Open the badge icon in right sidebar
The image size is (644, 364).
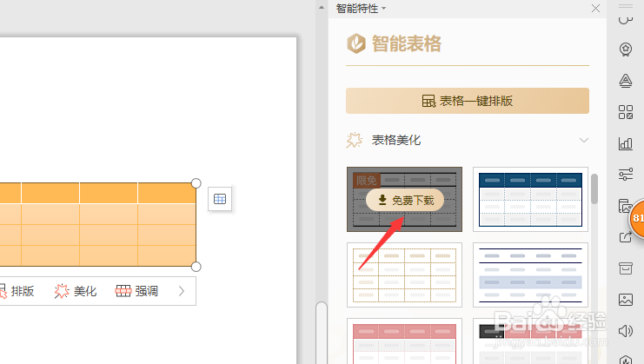pos(626,50)
